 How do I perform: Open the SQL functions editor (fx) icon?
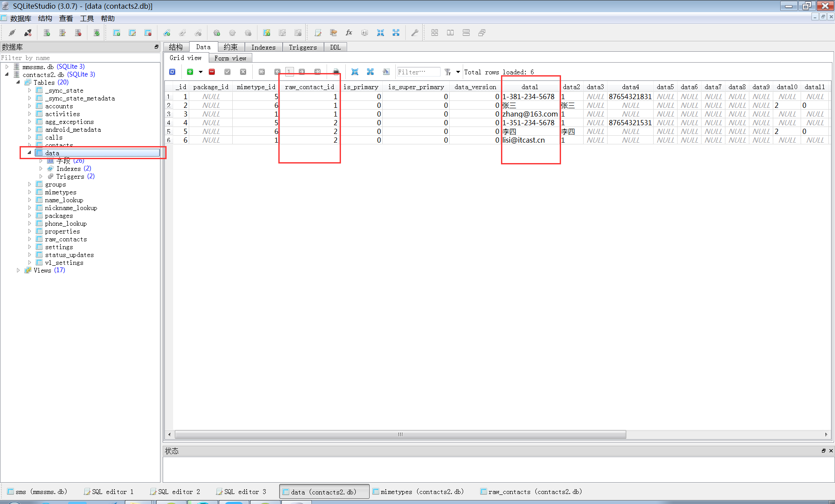(x=349, y=33)
